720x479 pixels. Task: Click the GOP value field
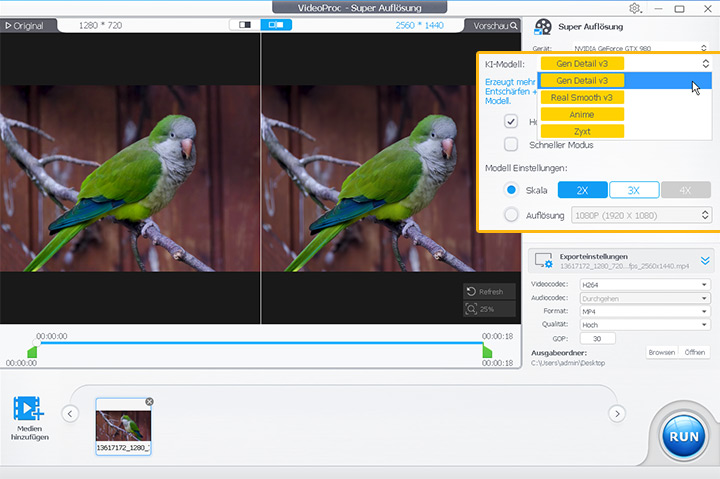click(x=597, y=338)
